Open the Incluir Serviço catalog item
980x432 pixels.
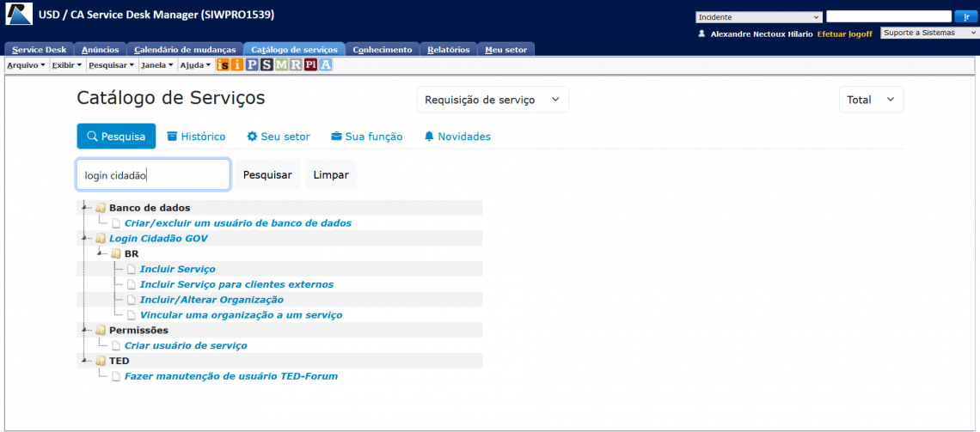coord(177,270)
